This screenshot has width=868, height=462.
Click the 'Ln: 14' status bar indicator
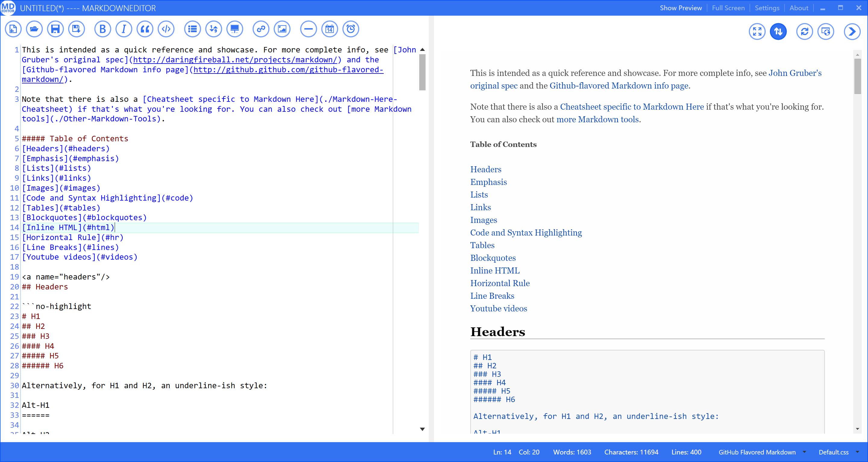pos(502,452)
